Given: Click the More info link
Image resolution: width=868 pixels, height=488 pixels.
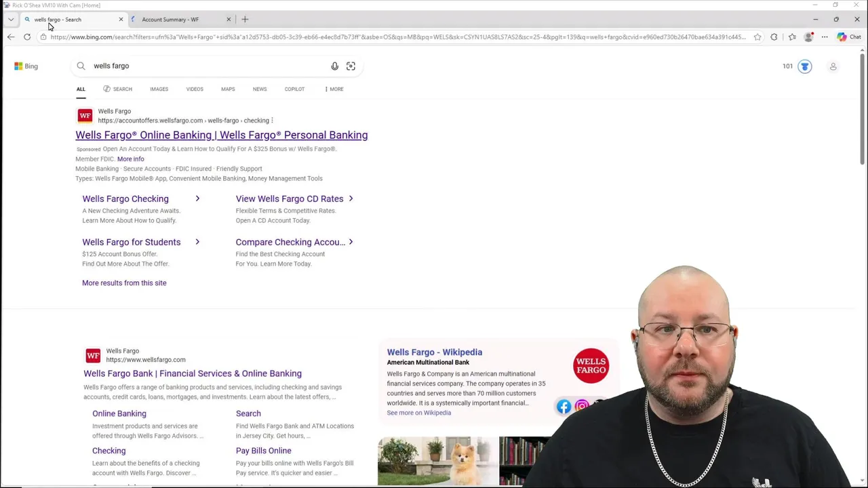Looking at the screenshot, I should 130,159.
